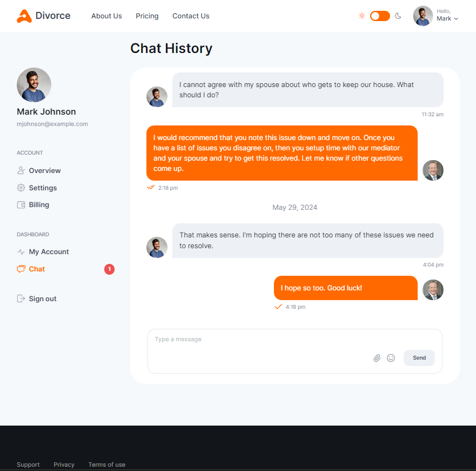
Task: Open the Terms of use footer link
Action: 107,465
